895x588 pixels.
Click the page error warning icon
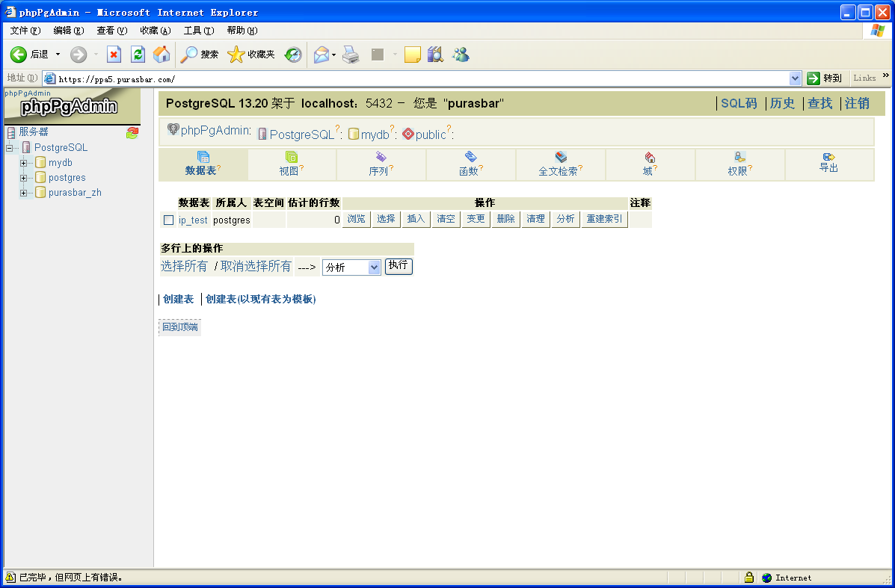[10, 577]
